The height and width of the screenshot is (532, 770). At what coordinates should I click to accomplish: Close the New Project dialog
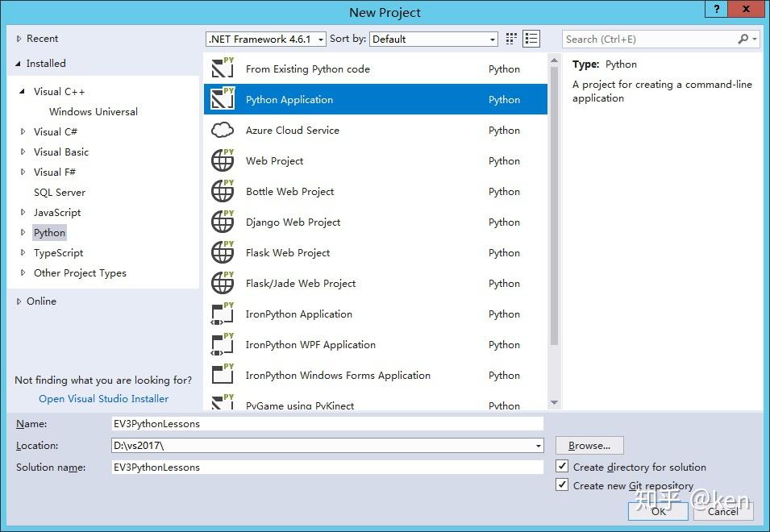click(x=746, y=9)
